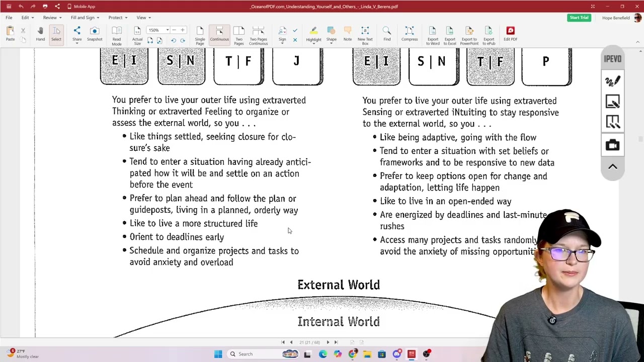Select the Hand tool
This screenshot has width=644, height=362.
tap(40, 34)
